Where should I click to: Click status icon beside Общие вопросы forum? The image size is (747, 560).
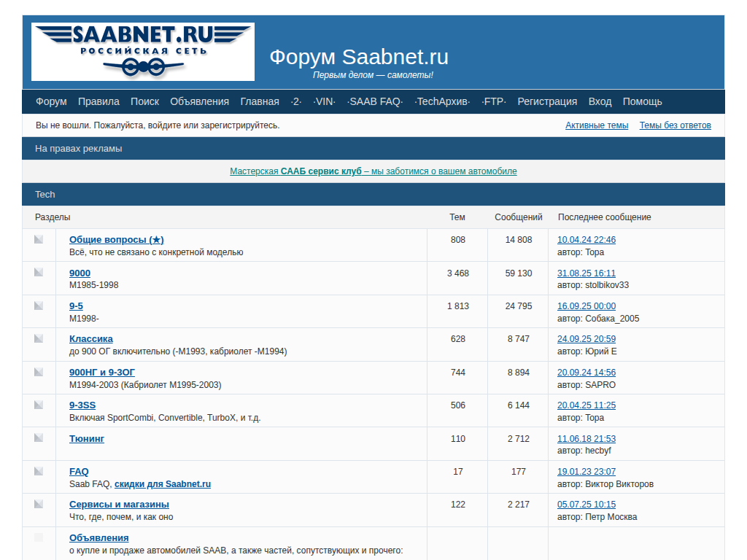39,239
